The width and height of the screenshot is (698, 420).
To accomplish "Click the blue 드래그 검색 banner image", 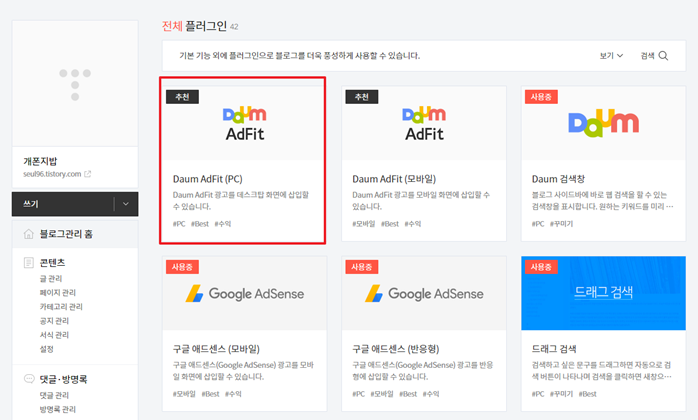I will click(x=603, y=293).
